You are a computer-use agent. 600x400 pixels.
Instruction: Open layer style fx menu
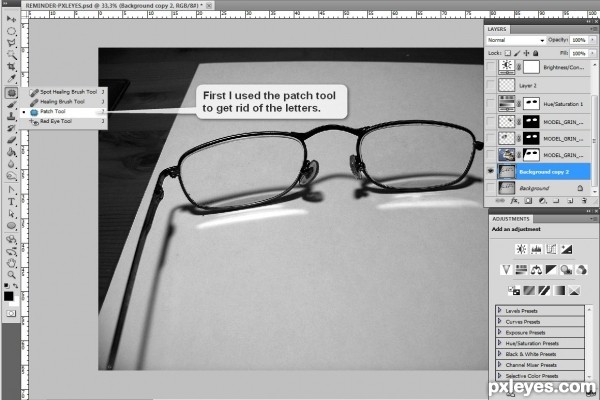514,201
